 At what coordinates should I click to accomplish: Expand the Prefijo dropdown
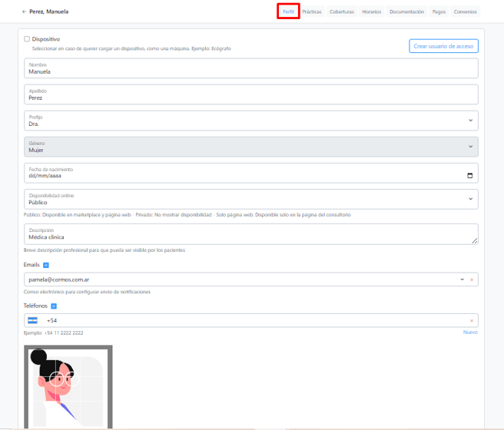(x=470, y=121)
